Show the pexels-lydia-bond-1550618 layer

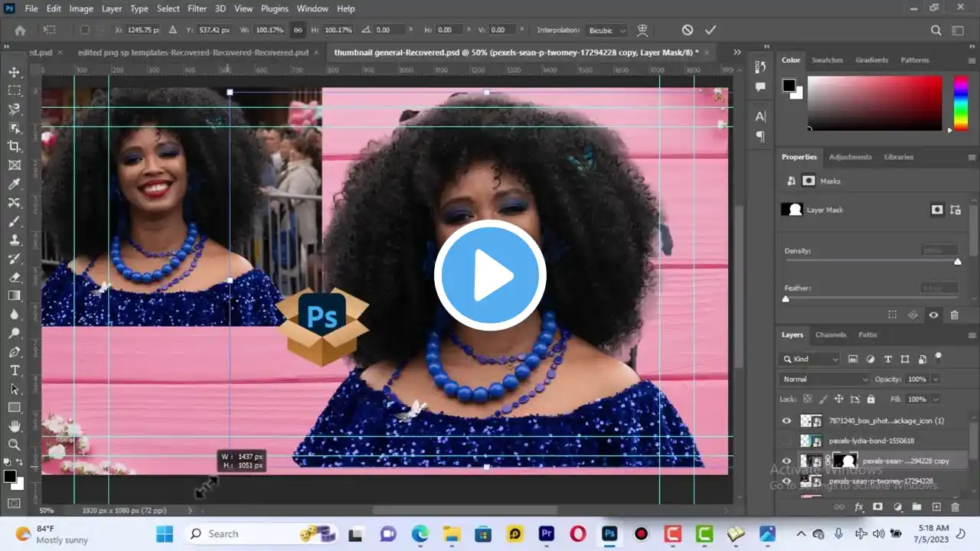(x=786, y=441)
